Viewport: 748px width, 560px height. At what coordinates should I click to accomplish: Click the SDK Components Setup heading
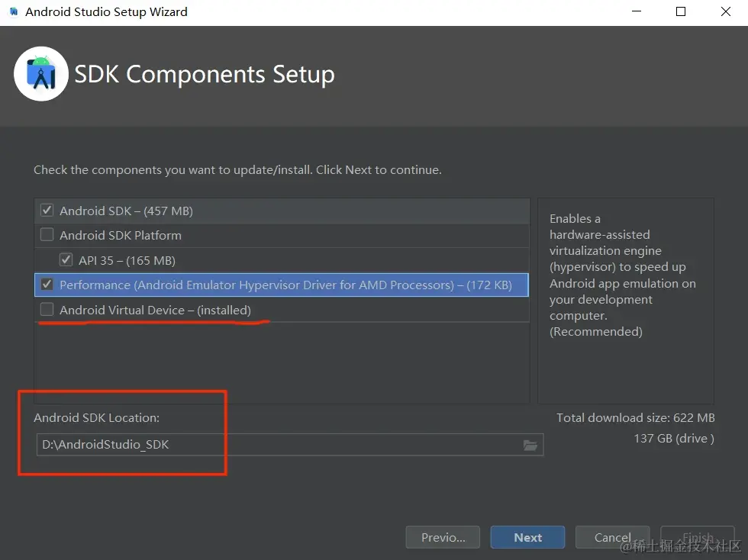click(x=205, y=75)
